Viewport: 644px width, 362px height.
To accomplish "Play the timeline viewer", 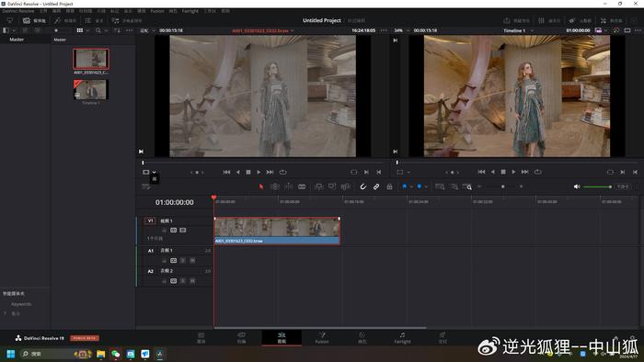I will coord(513,172).
